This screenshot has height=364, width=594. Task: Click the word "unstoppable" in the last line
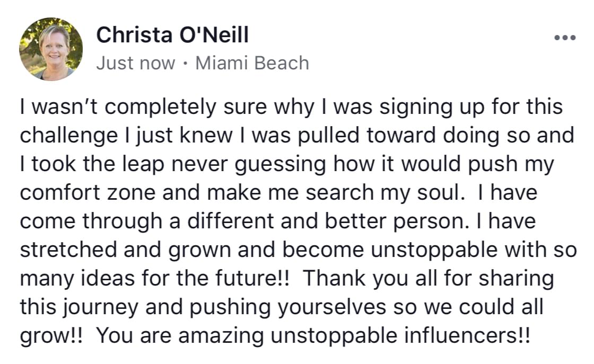tap(345, 336)
